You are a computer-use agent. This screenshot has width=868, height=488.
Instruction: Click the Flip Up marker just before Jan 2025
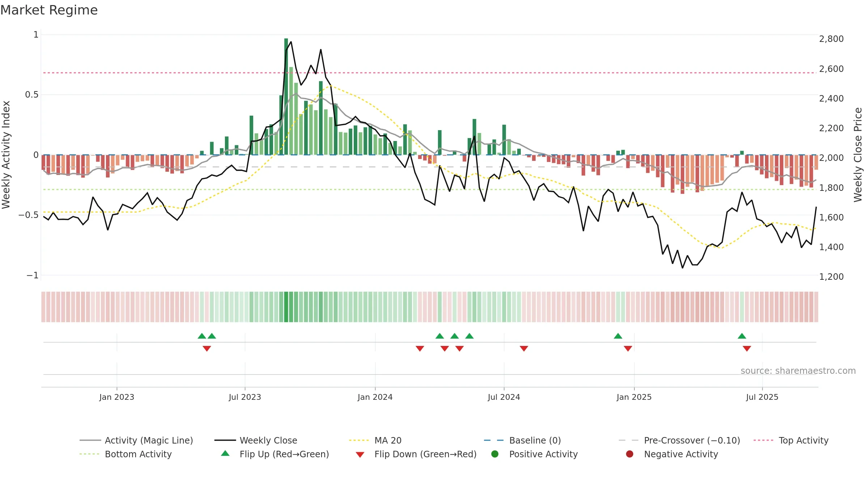tap(618, 336)
